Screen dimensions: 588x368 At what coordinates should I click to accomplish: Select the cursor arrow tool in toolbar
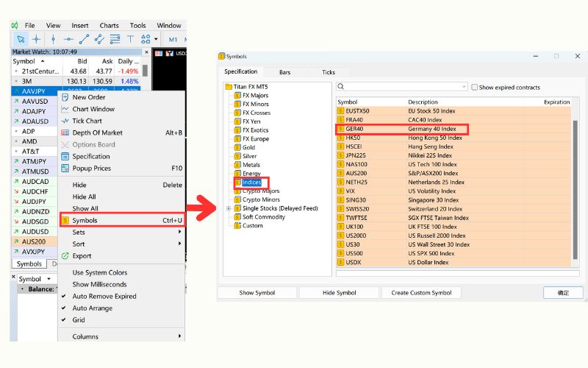point(20,40)
